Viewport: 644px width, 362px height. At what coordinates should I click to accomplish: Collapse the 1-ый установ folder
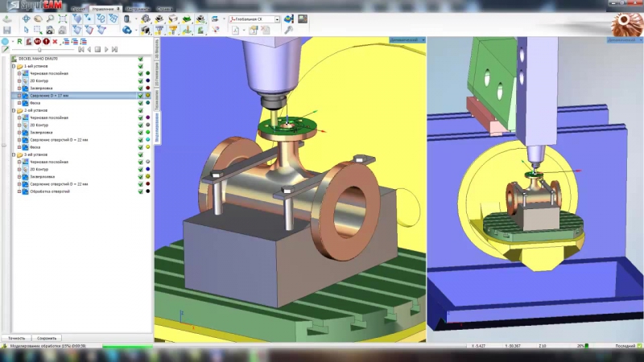click(x=14, y=66)
